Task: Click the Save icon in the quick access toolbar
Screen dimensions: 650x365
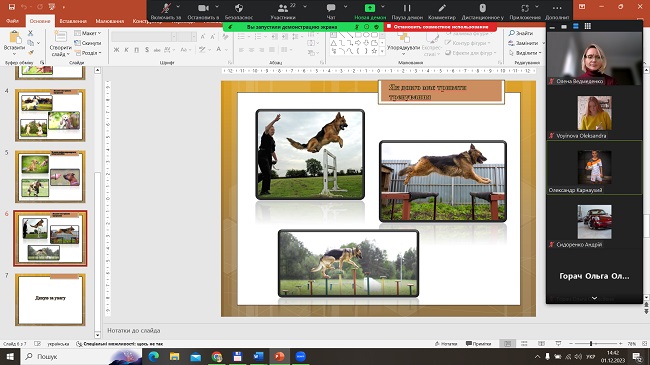Action: coord(12,7)
